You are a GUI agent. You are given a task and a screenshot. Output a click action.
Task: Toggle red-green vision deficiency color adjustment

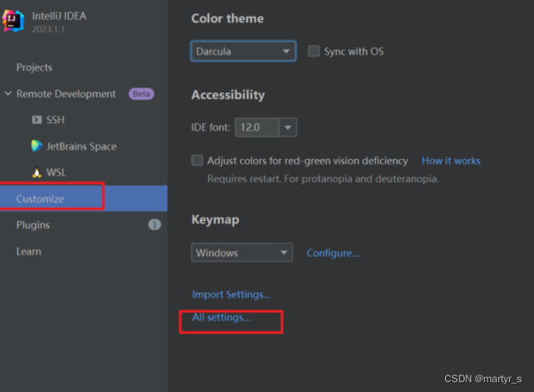(198, 160)
